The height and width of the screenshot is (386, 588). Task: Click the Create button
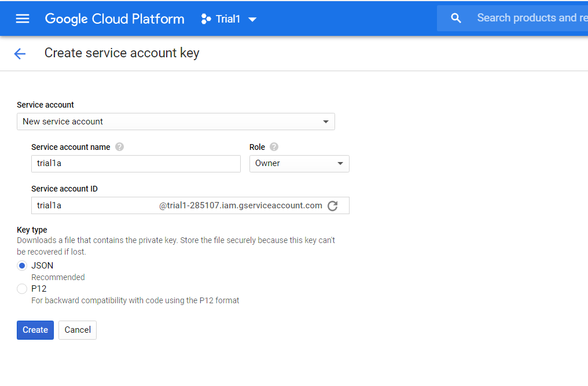point(35,330)
